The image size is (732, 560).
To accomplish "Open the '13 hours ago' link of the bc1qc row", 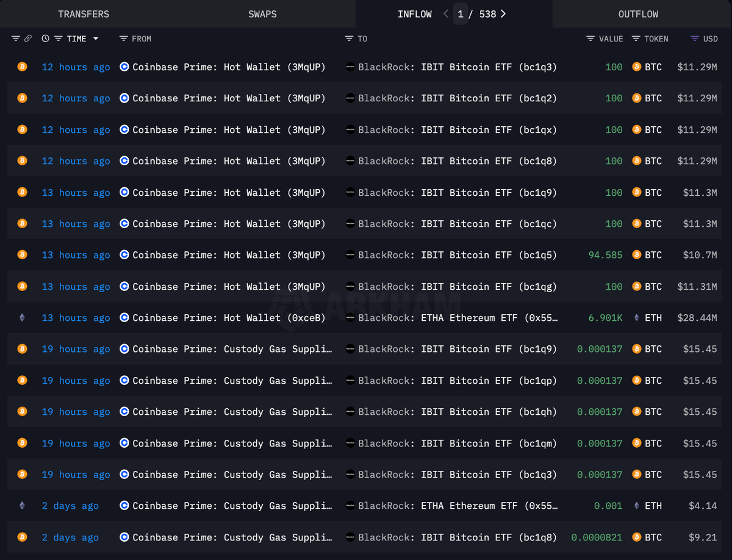I will point(76,224).
